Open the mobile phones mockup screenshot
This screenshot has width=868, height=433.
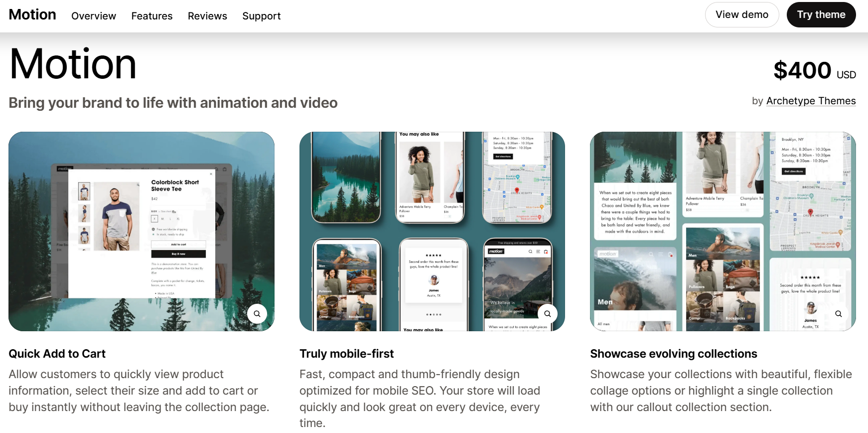(432, 231)
